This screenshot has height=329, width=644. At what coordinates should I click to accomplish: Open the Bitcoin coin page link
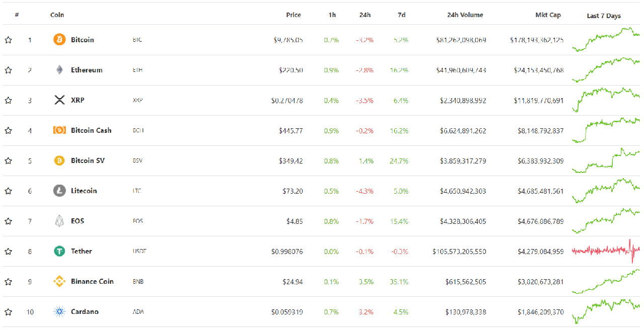coord(82,40)
